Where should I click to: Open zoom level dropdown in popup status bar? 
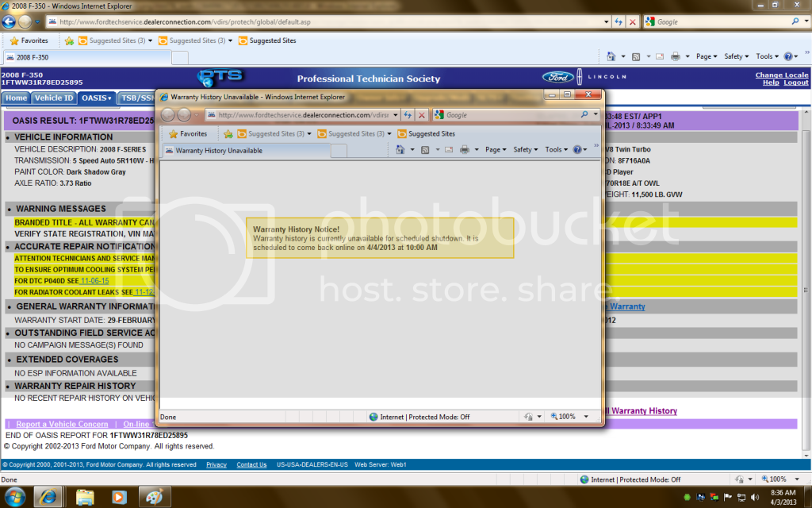[x=586, y=417]
